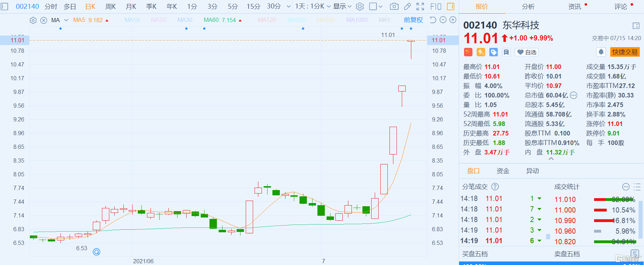Viewport: 644px width, 265px height.
Task: Open the 资讯 news tab
Action: [575, 6]
